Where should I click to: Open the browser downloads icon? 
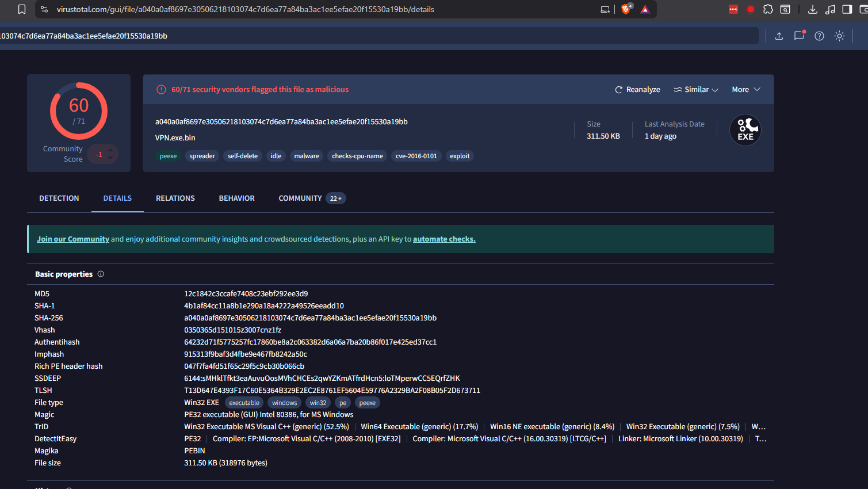[812, 9]
